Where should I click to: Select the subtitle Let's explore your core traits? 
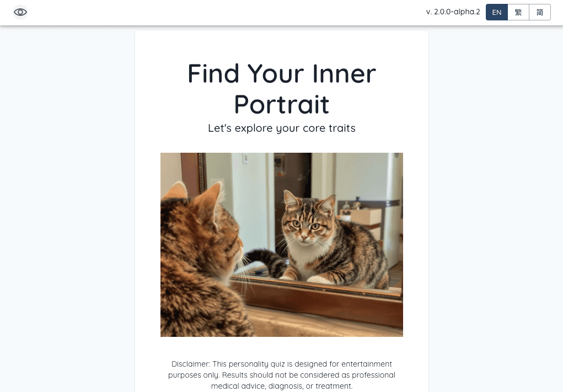click(281, 128)
